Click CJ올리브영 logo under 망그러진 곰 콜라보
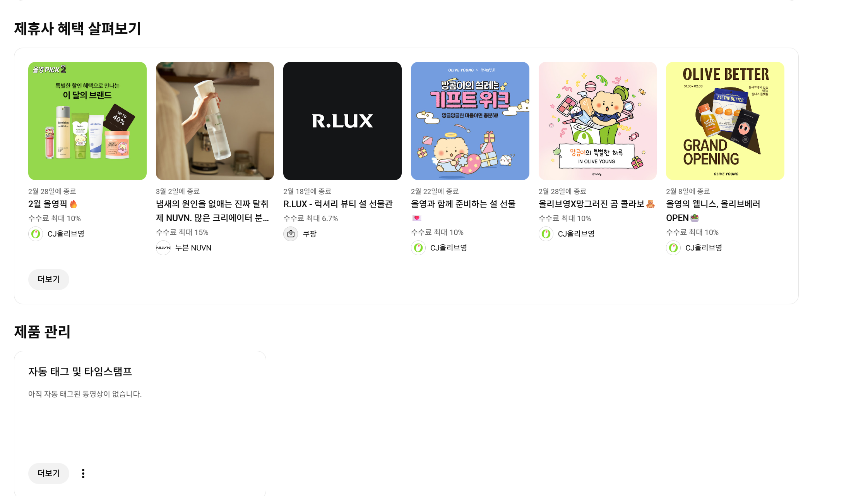Screen dimensions: 868x496 tap(546, 234)
